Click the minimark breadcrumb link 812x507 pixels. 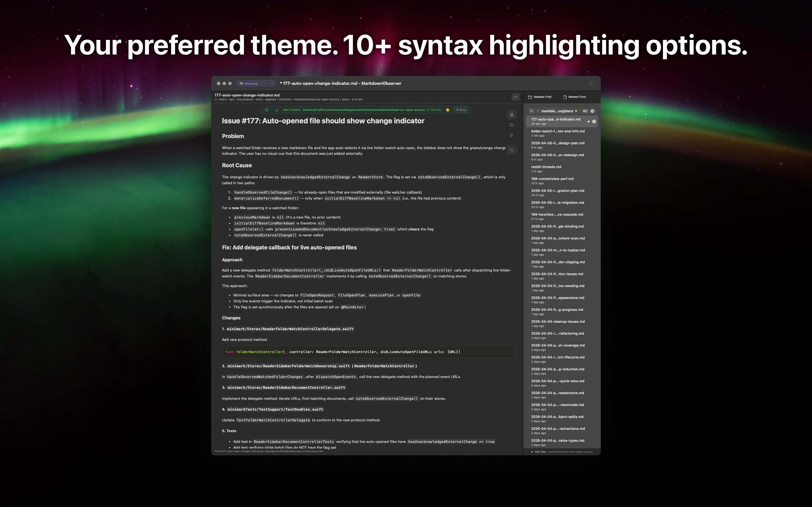[x=285, y=99]
